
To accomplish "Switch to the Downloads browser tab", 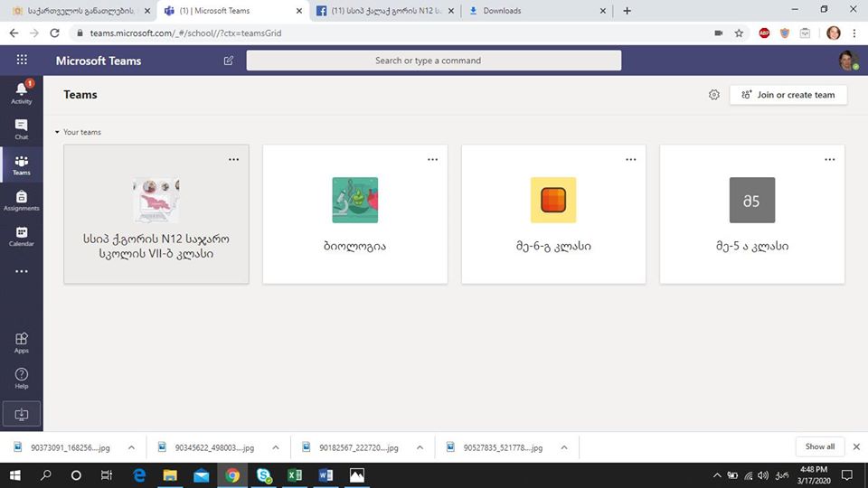I will 535,11.
